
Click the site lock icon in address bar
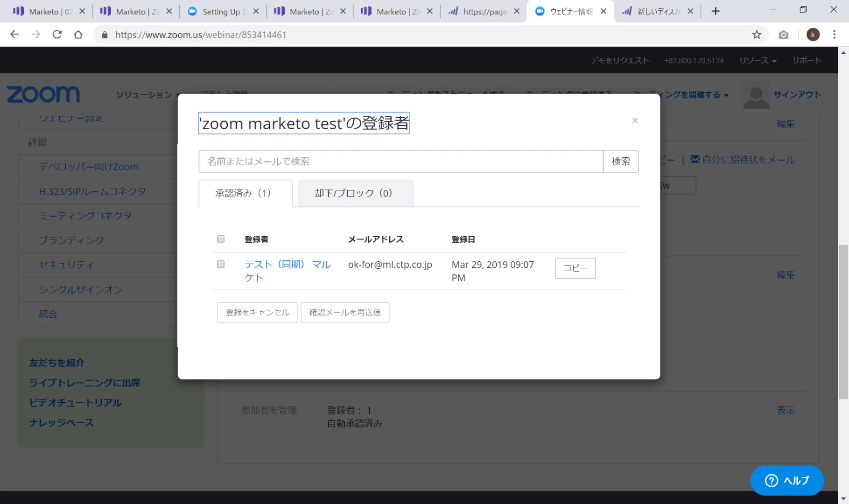click(105, 35)
